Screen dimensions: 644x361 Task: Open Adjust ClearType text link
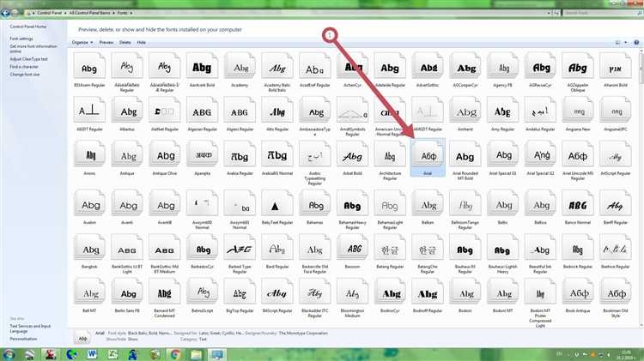(28, 59)
